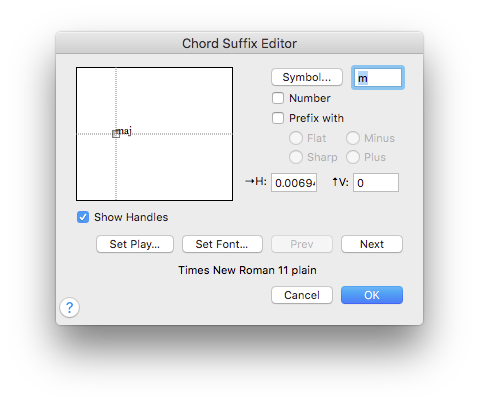Click the Set Play... button
Screen dimensions: 479x405
point(135,244)
